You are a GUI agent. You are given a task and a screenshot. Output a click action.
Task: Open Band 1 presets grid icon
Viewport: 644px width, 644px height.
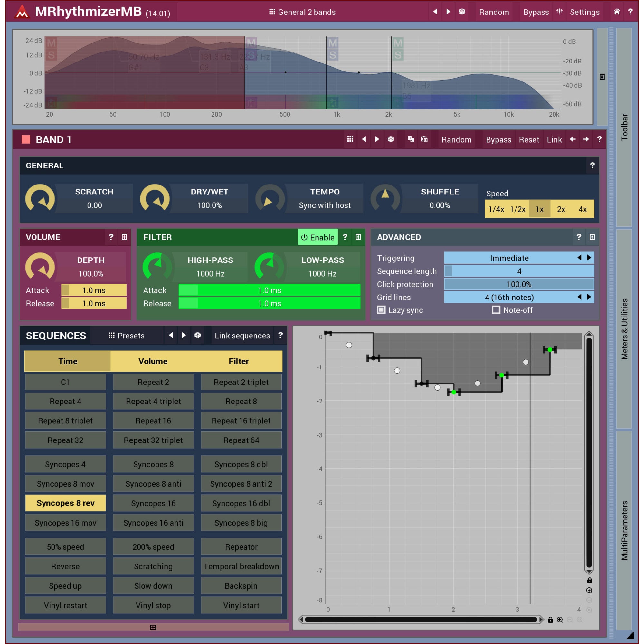tap(350, 139)
